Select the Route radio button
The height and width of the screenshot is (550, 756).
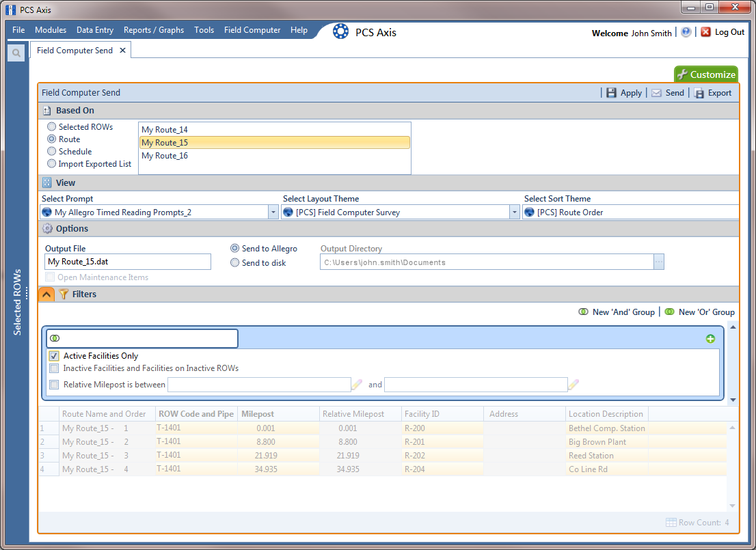pyautogui.click(x=51, y=139)
